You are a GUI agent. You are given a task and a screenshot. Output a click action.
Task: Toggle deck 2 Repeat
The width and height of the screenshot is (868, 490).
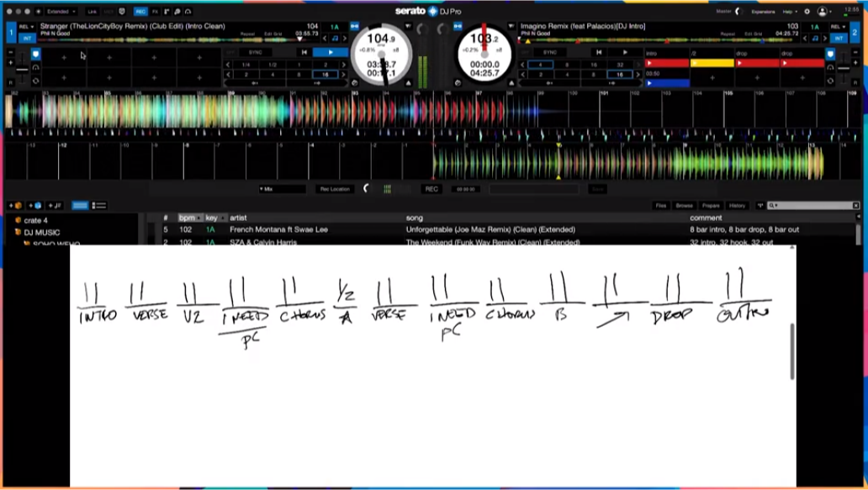[728, 34]
